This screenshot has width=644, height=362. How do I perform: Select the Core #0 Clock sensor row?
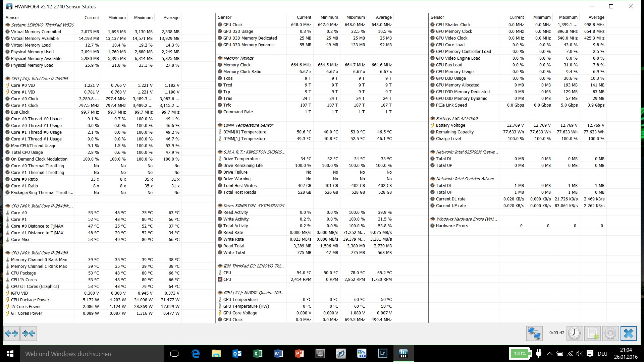click(24, 99)
